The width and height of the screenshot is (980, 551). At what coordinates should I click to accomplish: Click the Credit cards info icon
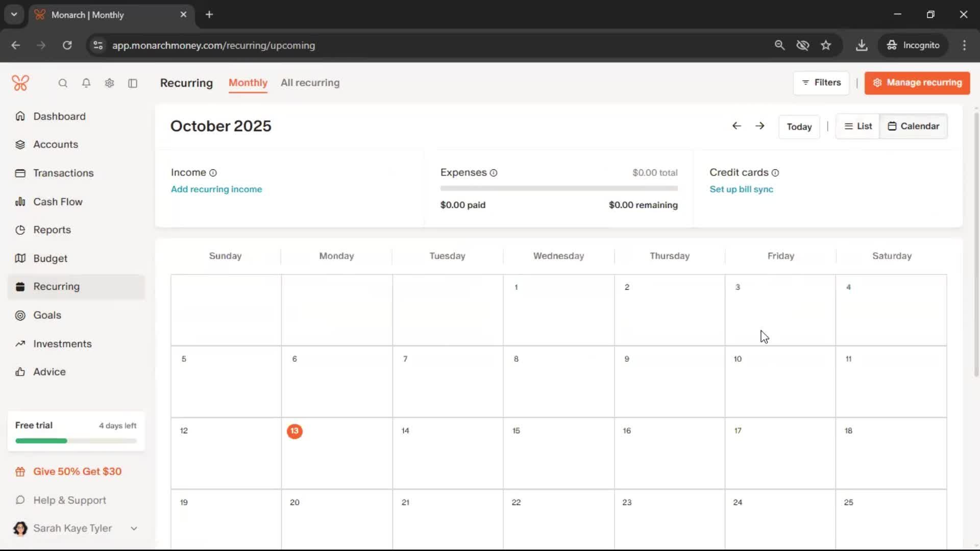[775, 173]
